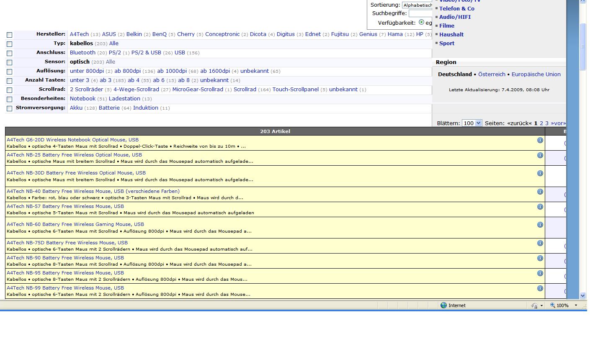Open info icon for A4Tech NB-40 mouse
The height and width of the screenshot is (364, 603).
(540, 192)
